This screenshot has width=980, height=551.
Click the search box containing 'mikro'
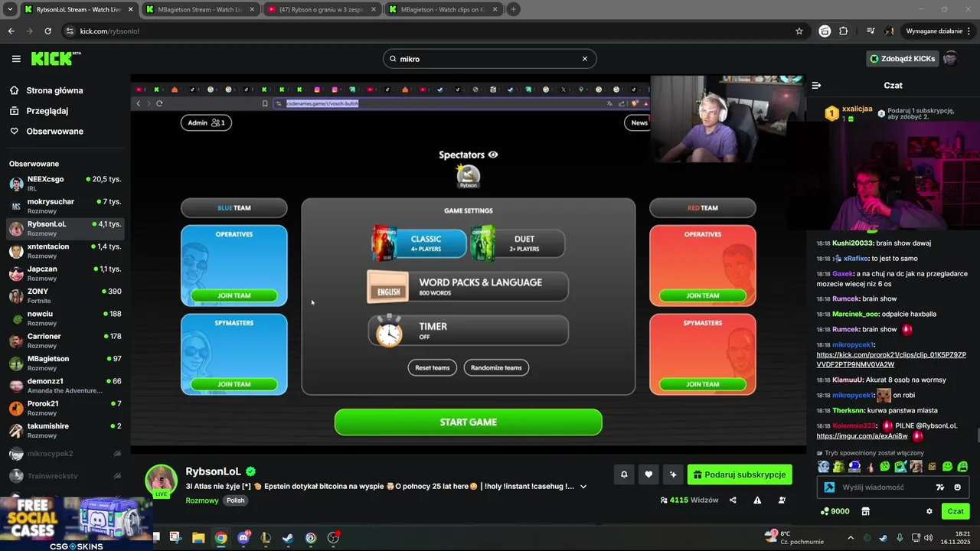click(489, 59)
